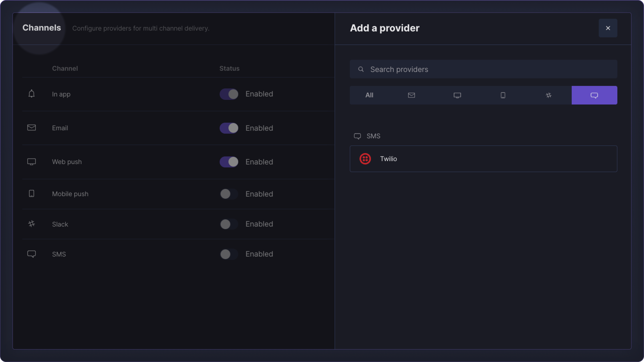Viewport: 644px width, 362px height.
Task: Open the SMS channel row
Action: [x=59, y=254]
